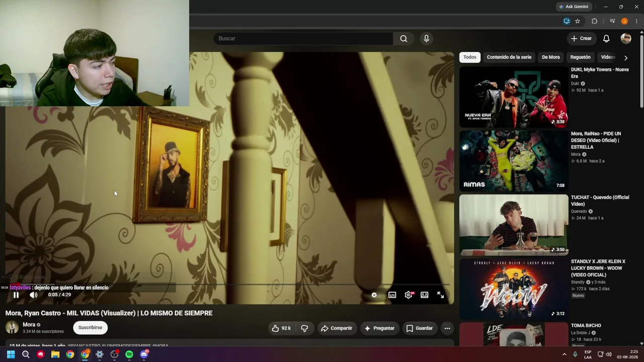Open the Nueva Era video thumbnail
644x362 pixels.
tap(514, 97)
